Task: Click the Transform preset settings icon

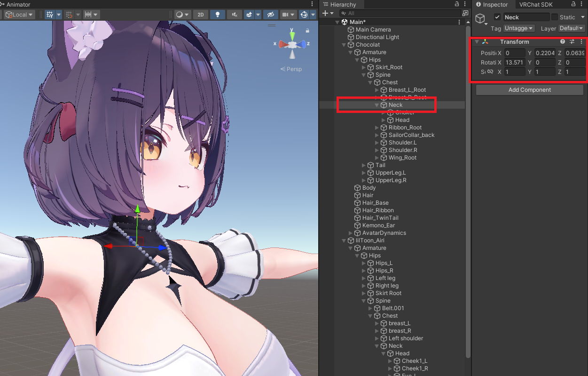Action: pyautogui.click(x=572, y=42)
